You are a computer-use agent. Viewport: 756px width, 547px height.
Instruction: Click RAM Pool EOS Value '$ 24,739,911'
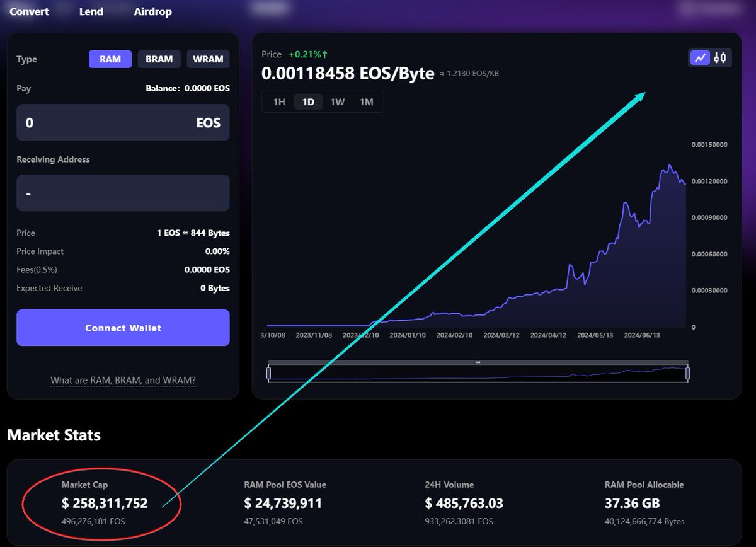pos(283,503)
